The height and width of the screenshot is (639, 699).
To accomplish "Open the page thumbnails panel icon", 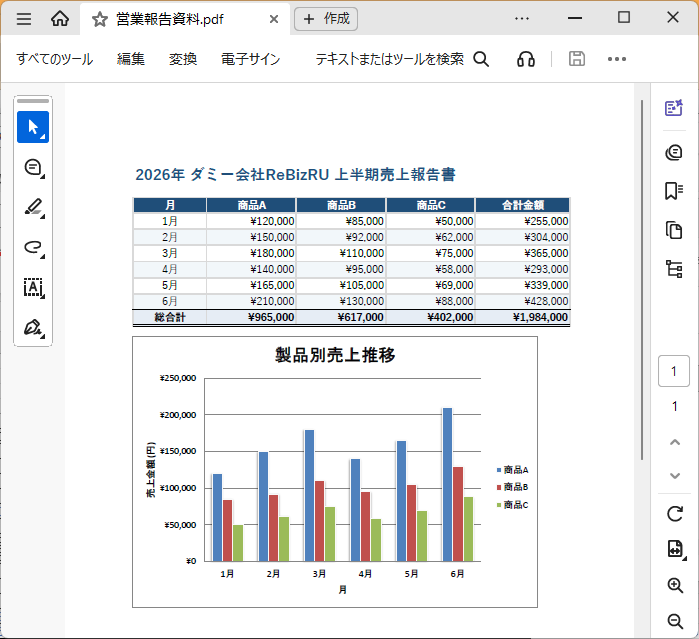I will (x=674, y=230).
